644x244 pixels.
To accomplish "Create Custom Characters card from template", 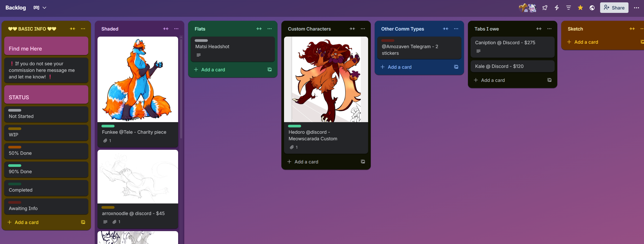I will point(363,162).
